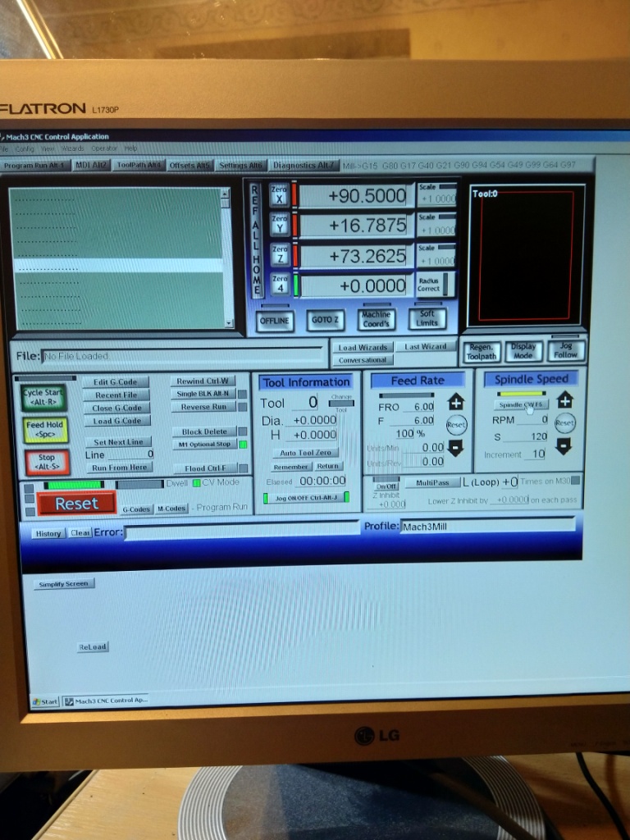Switch to Settings Alt6 tab
This screenshot has width=630, height=840.
(x=240, y=166)
